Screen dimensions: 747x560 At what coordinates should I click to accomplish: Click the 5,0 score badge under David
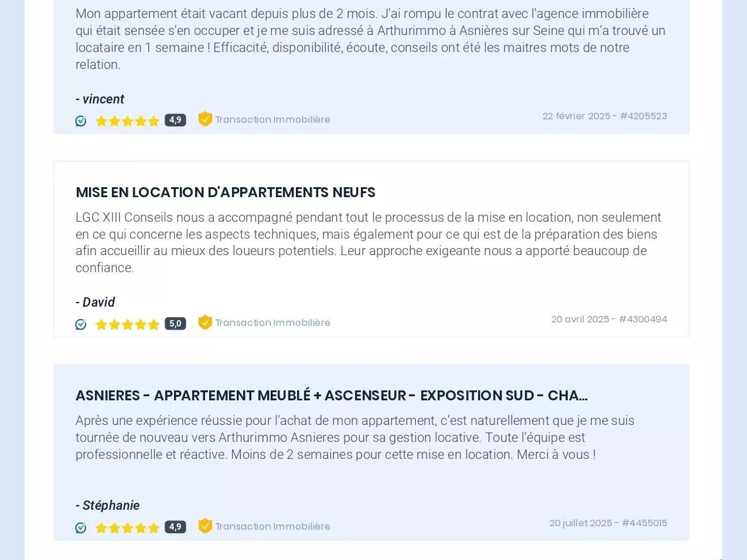[175, 323]
